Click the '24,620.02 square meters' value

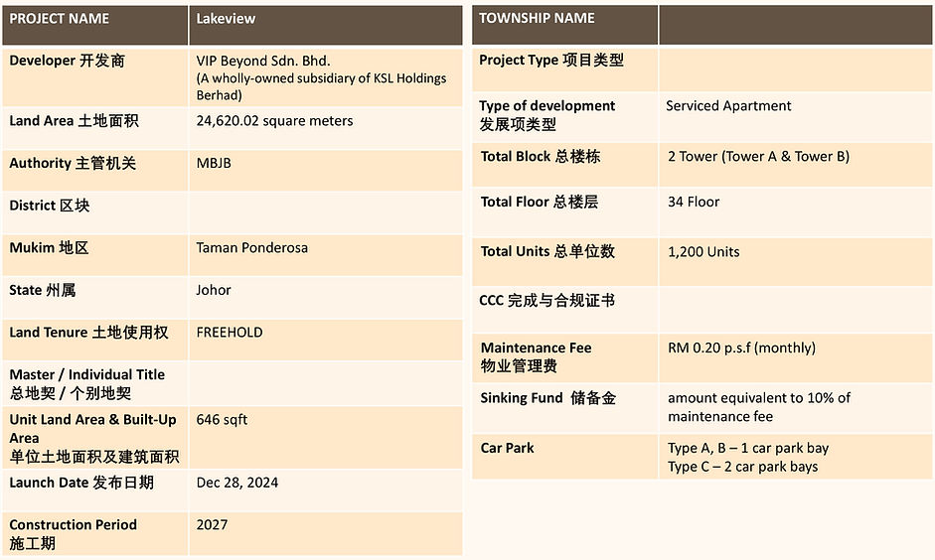[274, 121]
